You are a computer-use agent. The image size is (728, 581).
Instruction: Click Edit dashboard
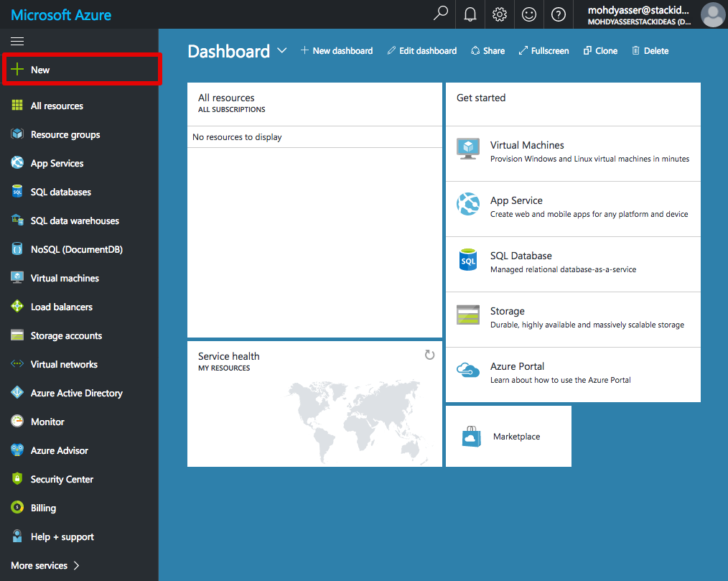(422, 50)
